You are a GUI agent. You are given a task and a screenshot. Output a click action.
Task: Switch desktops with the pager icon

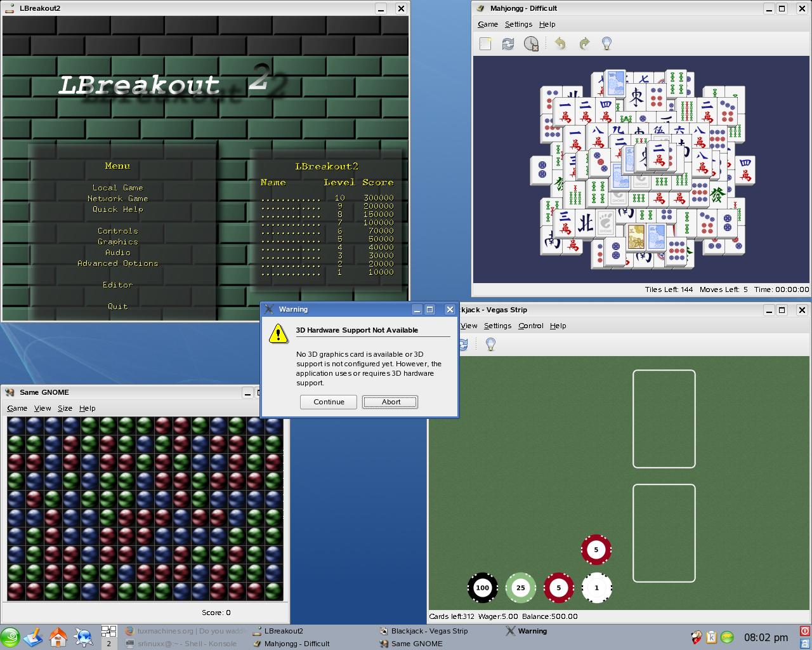coord(108,637)
